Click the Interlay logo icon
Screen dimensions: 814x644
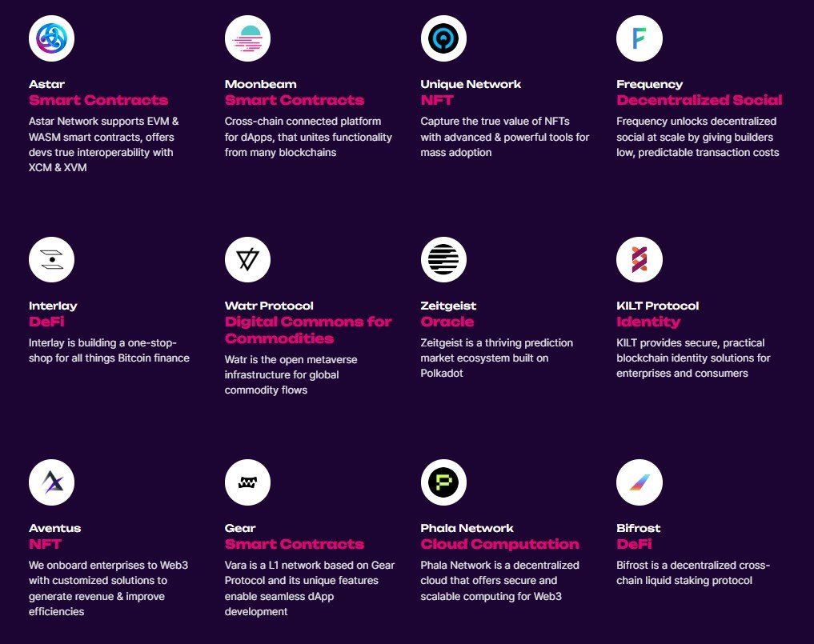(x=52, y=260)
